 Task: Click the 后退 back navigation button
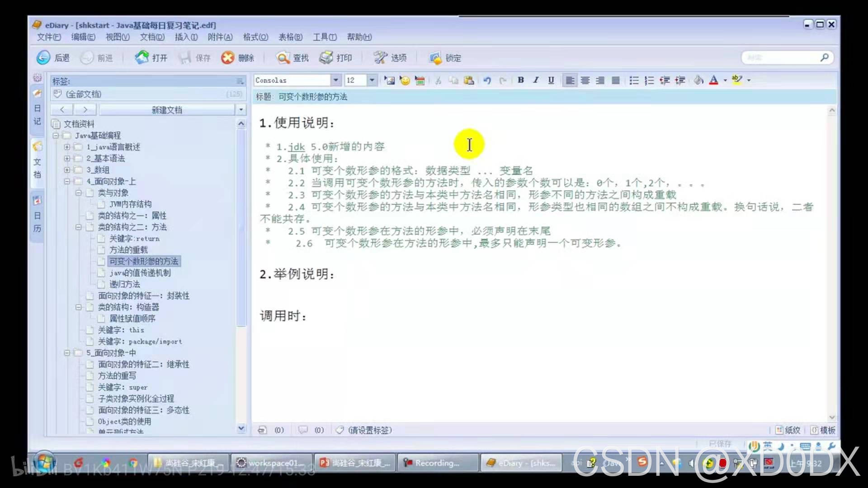tap(54, 57)
